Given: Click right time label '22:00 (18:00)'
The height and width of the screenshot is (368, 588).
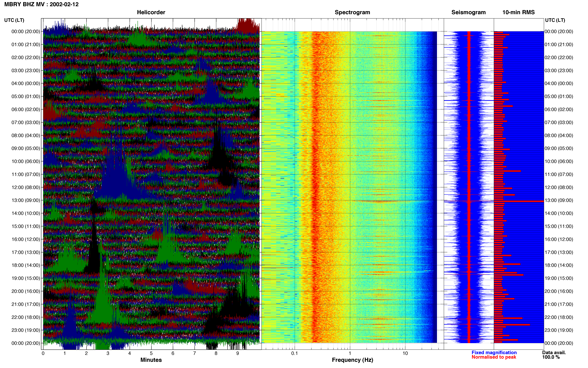Looking at the screenshot, I should [x=559, y=317].
